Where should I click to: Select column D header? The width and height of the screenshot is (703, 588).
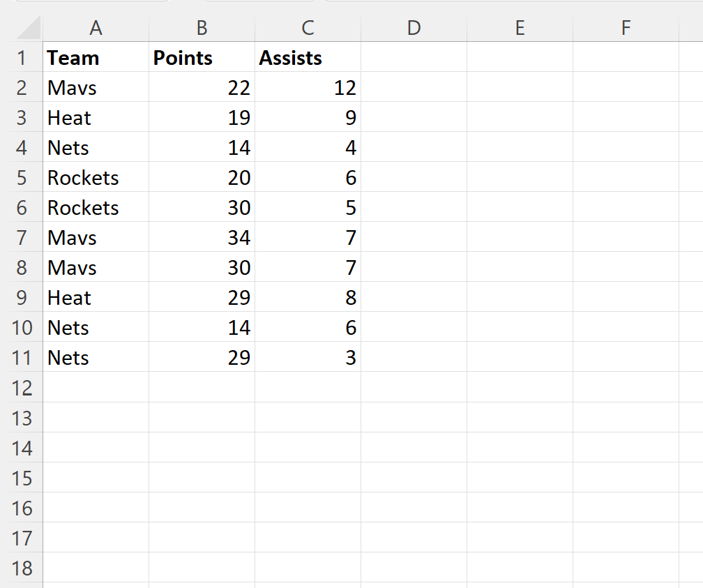pos(414,28)
